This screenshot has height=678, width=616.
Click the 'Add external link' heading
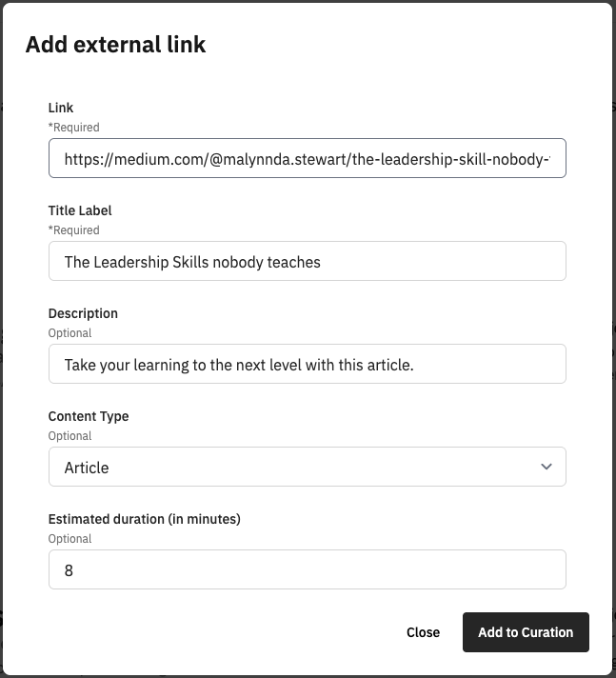click(115, 44)
